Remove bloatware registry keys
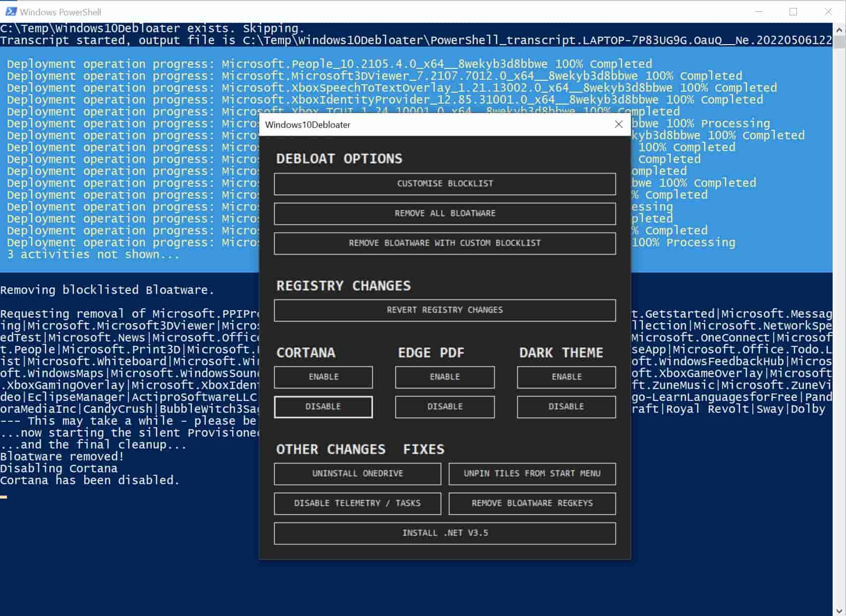Screen dimensions: 846x616 coord(532,504)
